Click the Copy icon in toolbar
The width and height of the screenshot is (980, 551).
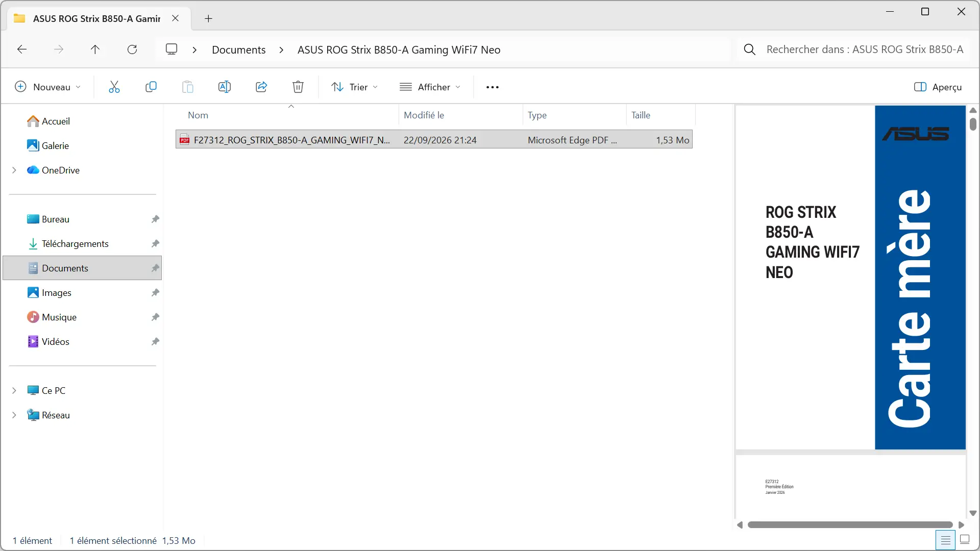(151, 87)
